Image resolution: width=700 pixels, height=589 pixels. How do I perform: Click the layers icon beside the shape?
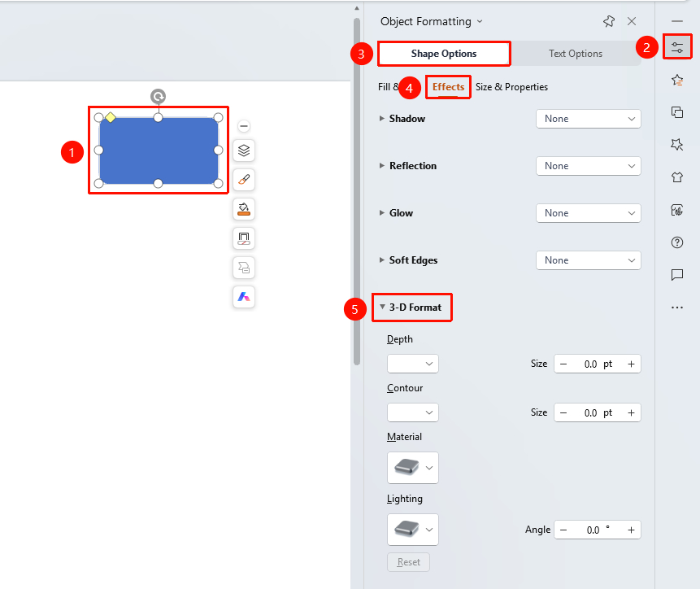click(x=244, y=151)
